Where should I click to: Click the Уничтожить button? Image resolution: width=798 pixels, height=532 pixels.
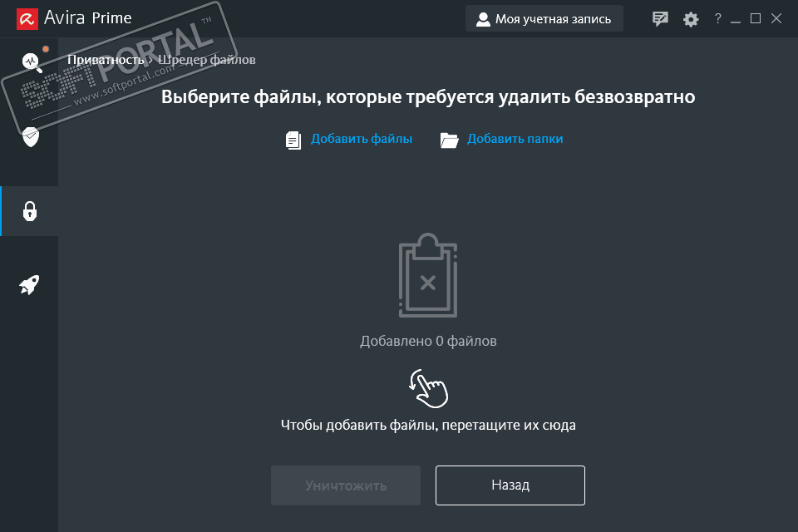(x=346, y=485)
